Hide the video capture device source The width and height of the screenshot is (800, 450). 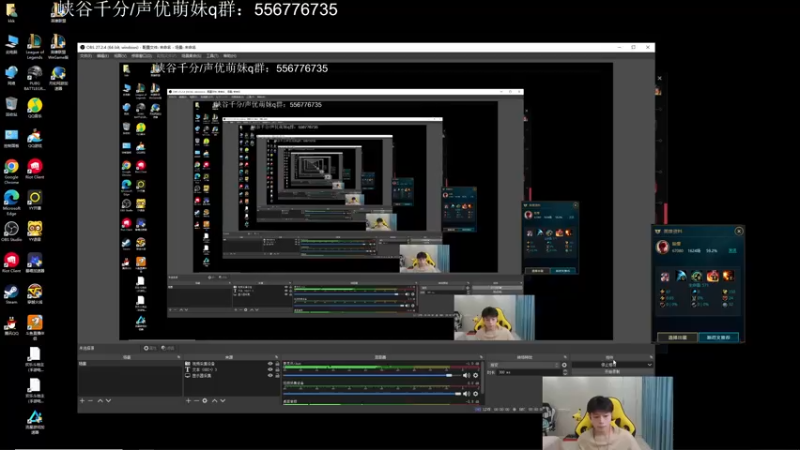(x=270, y=364)
